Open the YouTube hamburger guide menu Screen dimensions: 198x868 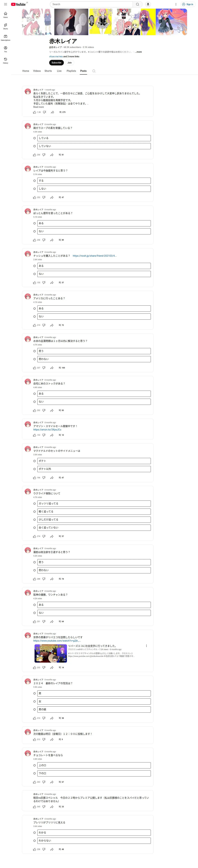click(x=5, y=4)
